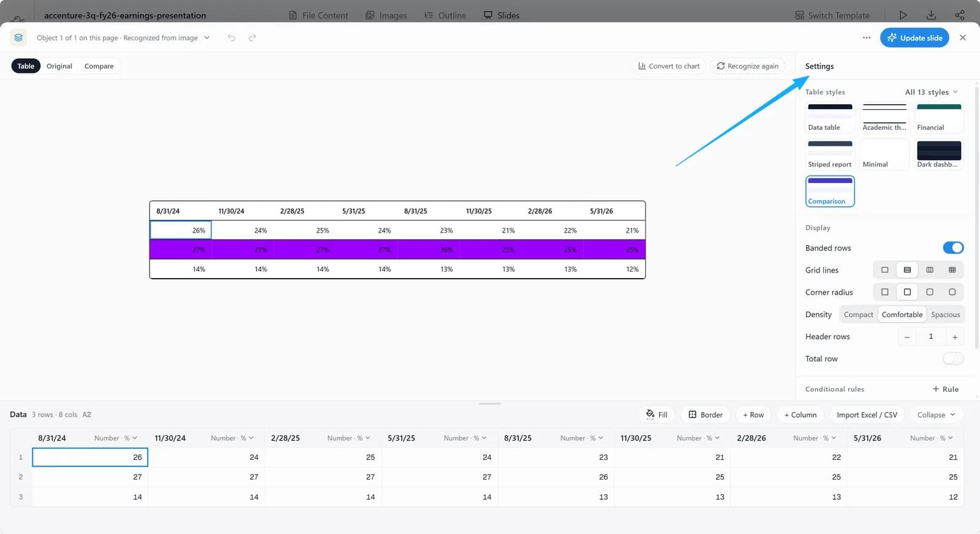980x534 pixels.
Task: Share the presentation
Action: pyautogui.click(x=960, y=15)
